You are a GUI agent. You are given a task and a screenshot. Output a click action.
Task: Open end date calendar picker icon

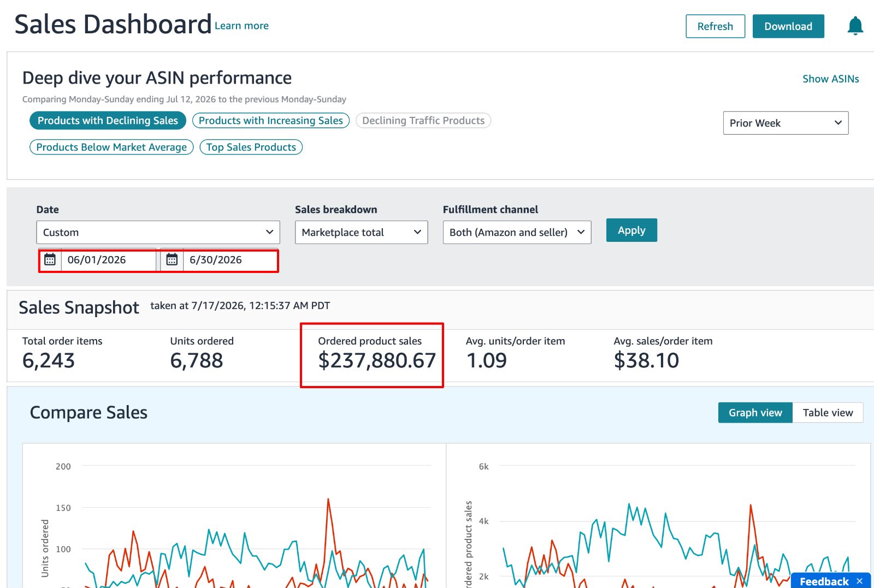tap(172, 259)
